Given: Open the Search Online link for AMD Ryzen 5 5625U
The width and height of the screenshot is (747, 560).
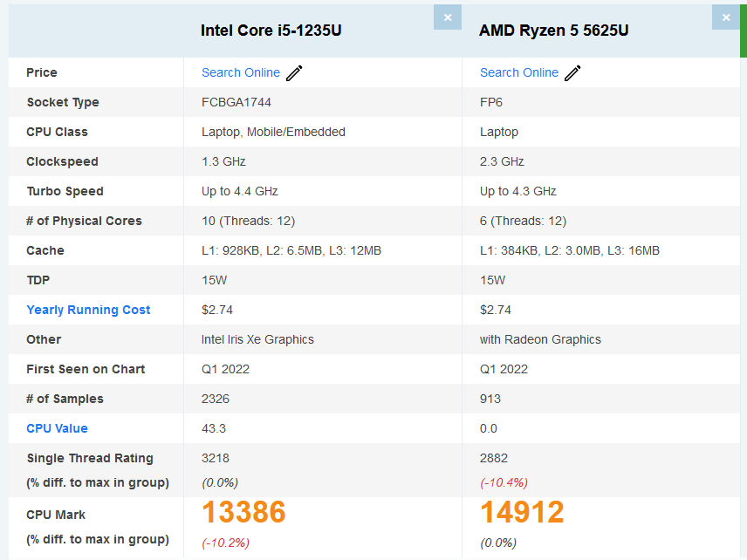Looking at the screenshot, I should point(519,72).
